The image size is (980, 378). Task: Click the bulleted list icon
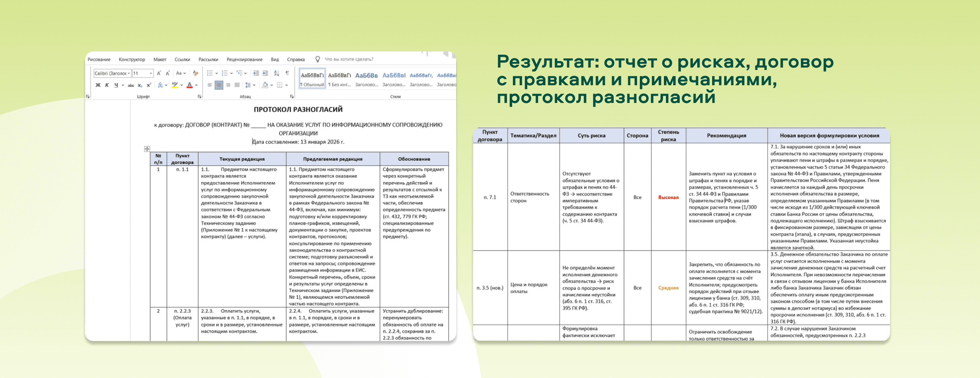(210, 73)
